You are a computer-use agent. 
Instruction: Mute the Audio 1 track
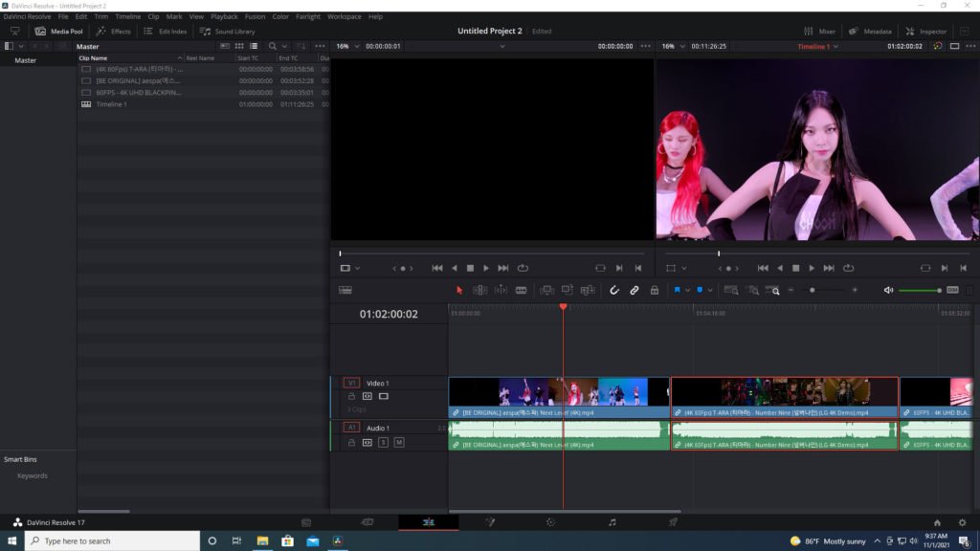point(399,443)
